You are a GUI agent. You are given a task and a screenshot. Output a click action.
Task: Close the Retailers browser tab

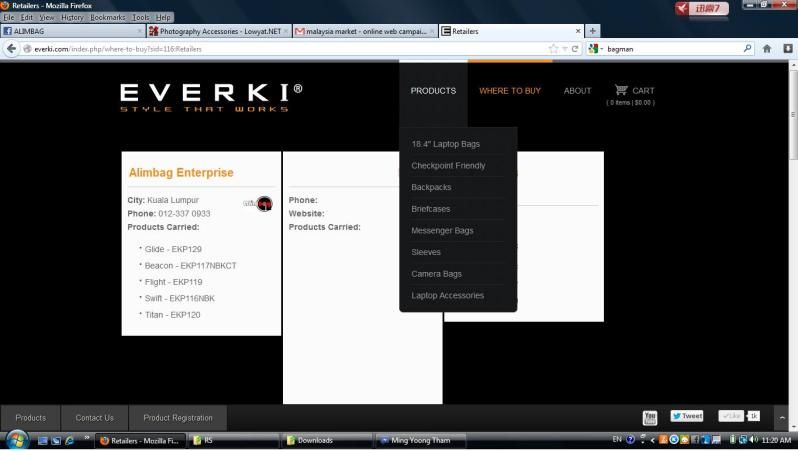coord(577,31)
